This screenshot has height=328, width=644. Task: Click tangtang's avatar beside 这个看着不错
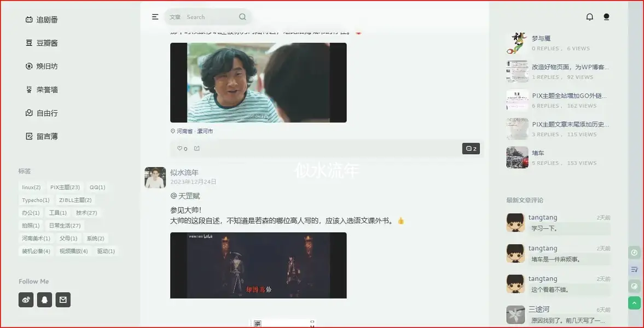[x=515, y=284]
